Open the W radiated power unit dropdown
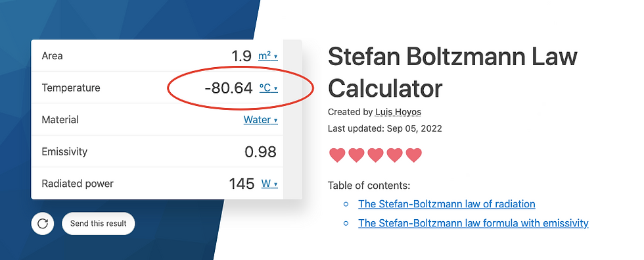Viewport: 644px width, 260px height. tap(269, 184)
